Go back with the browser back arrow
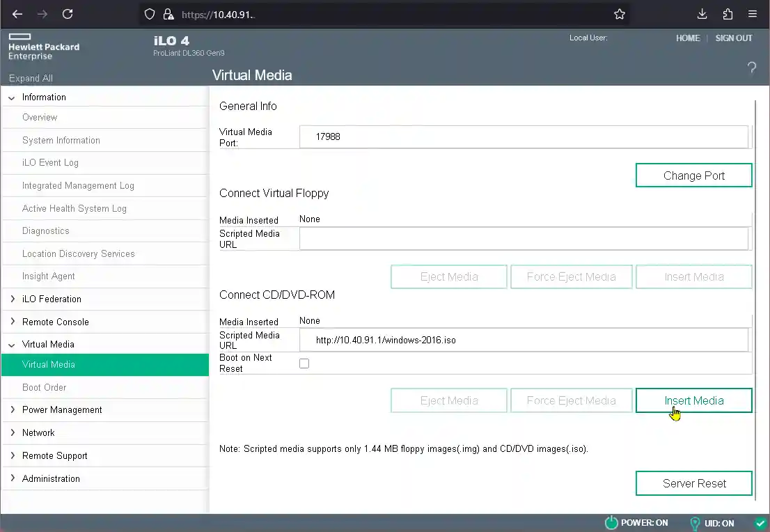Screen dimensions: 770x532 (17, 14)
